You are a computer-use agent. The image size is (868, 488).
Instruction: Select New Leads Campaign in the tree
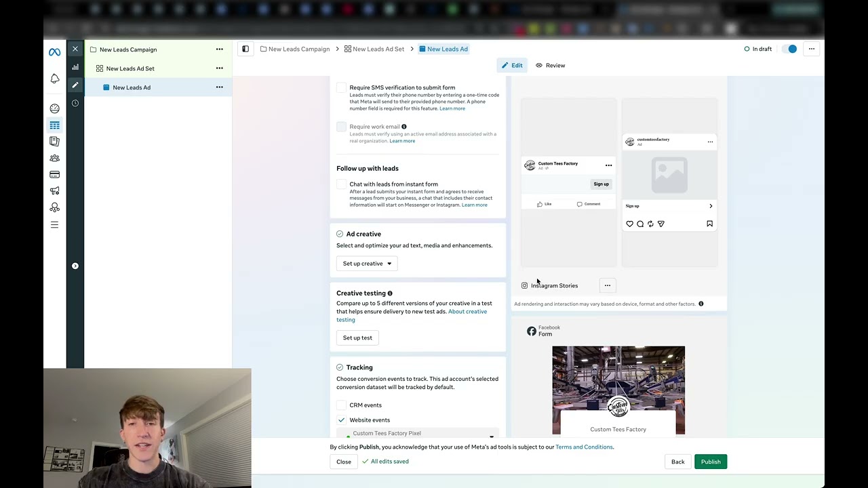128,49
